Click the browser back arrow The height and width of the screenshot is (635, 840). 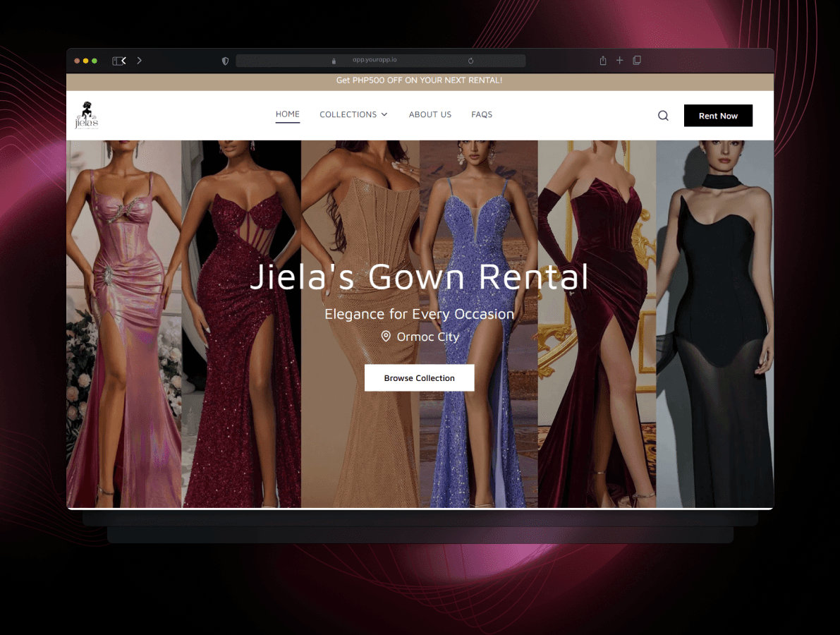(x=123, y=61)
